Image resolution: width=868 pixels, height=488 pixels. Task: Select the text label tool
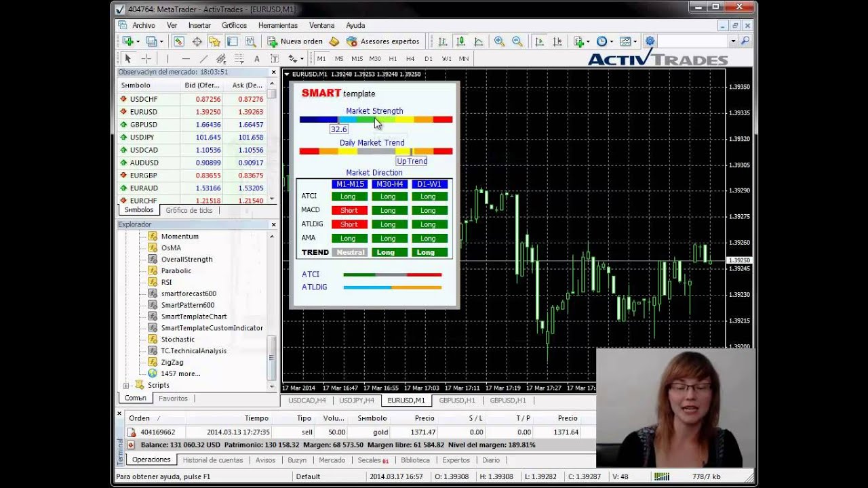click(275, 59)
